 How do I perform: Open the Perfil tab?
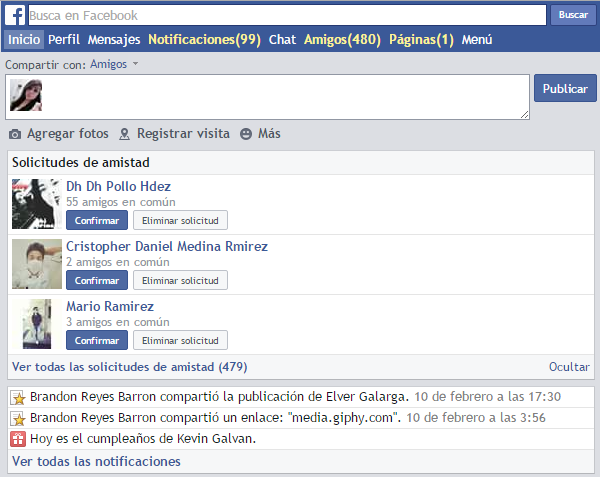[x=64, y=39]
